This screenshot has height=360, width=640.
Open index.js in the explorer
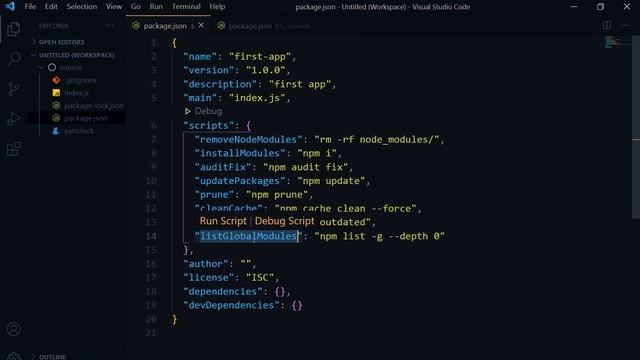76,93
